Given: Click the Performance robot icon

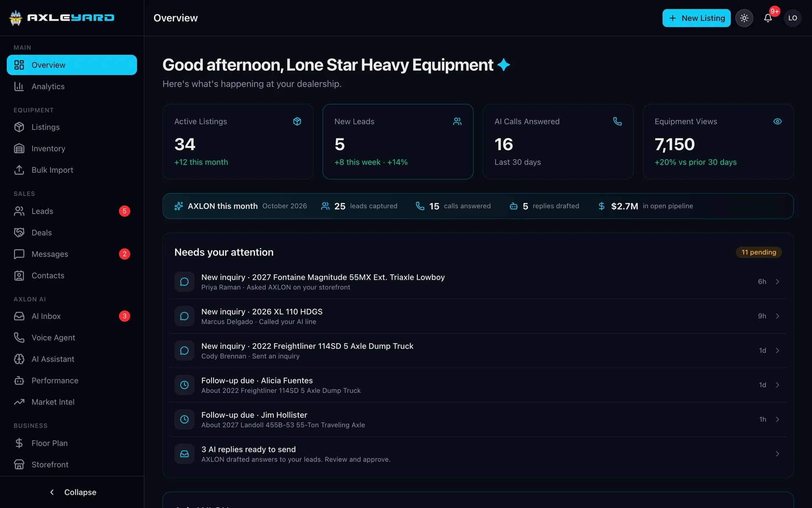Looking at the screenshot, I should (x=19, y=381).
